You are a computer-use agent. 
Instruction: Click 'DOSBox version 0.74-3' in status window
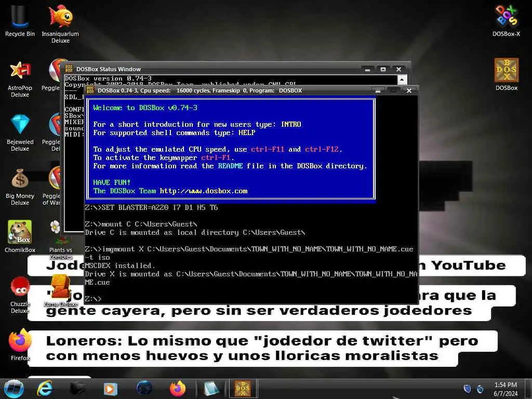tap(108, 78)
